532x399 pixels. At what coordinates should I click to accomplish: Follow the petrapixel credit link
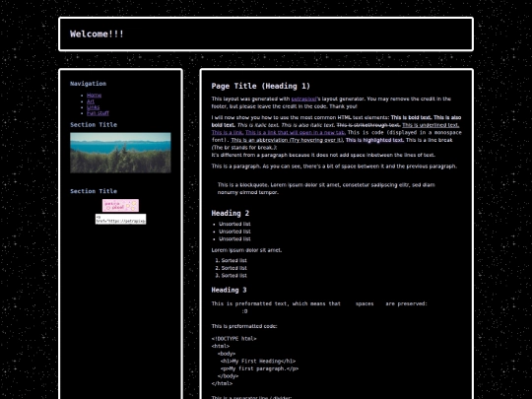coord(303,100)
